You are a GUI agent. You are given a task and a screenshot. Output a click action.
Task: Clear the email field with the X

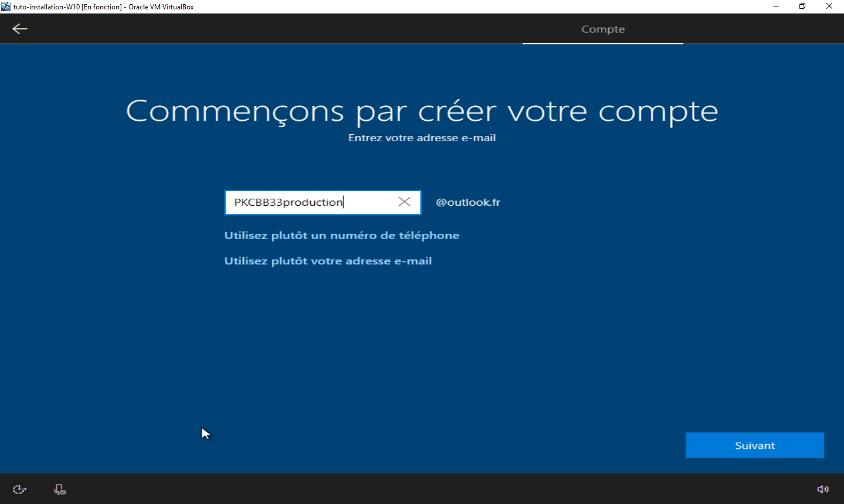[x=404, y=202]
